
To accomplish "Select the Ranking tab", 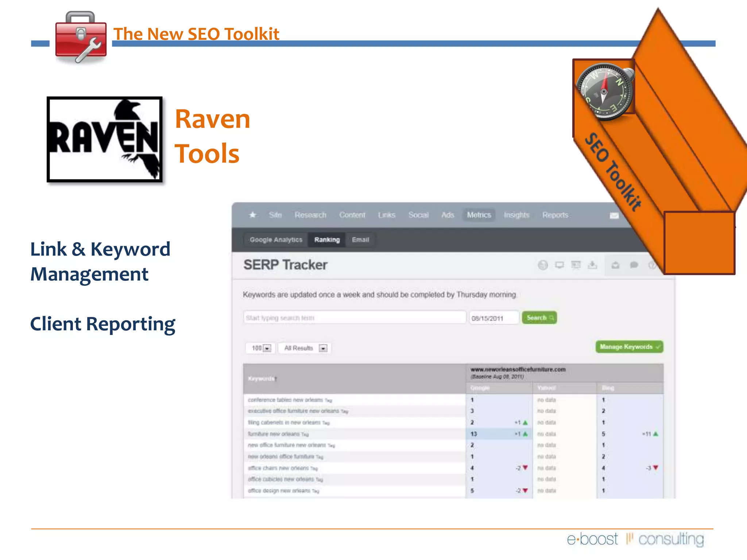I will [327, 240].
